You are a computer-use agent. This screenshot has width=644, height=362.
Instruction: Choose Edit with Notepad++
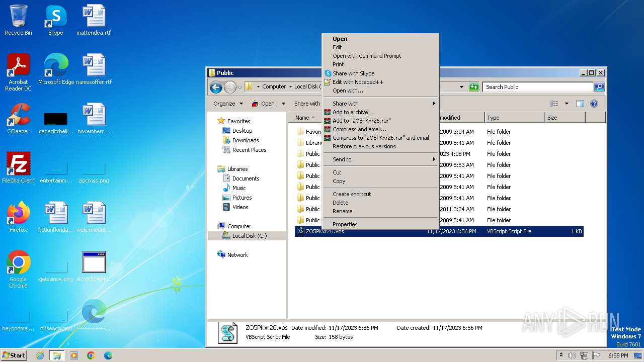tap(380, 82)
